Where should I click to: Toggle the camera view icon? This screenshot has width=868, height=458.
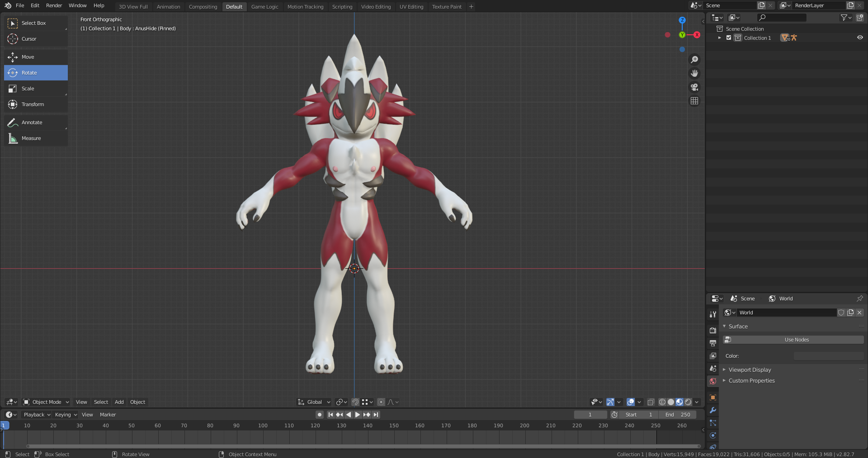(x=694, y=87)
